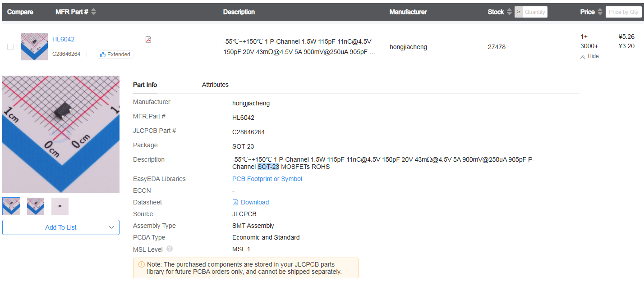
Task: Click the Price by Qty input field
Action: point(624,12)
